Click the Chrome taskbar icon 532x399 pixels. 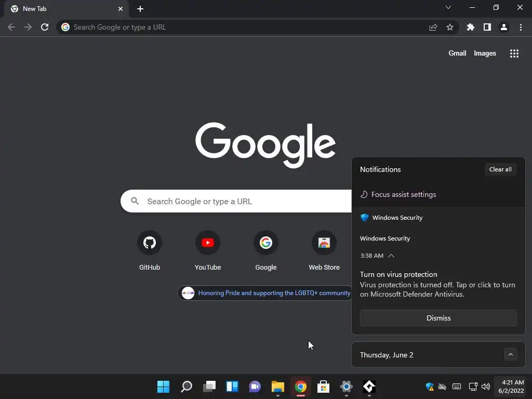point(301,387)
